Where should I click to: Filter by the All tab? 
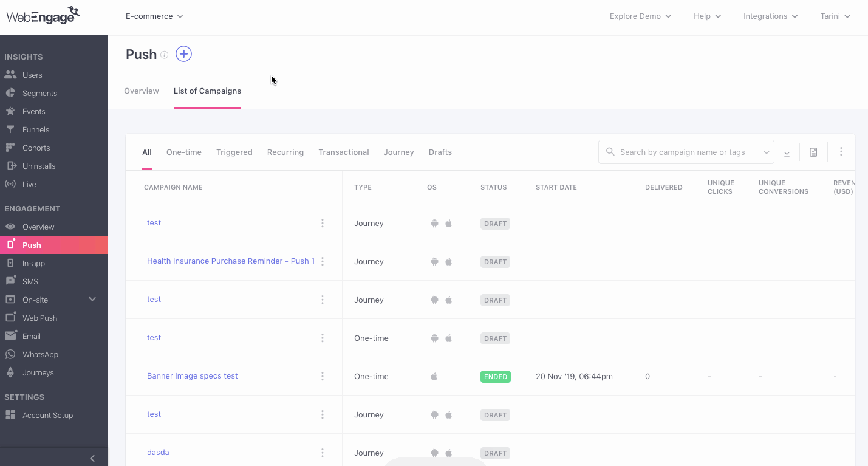(x=147, y=152)
